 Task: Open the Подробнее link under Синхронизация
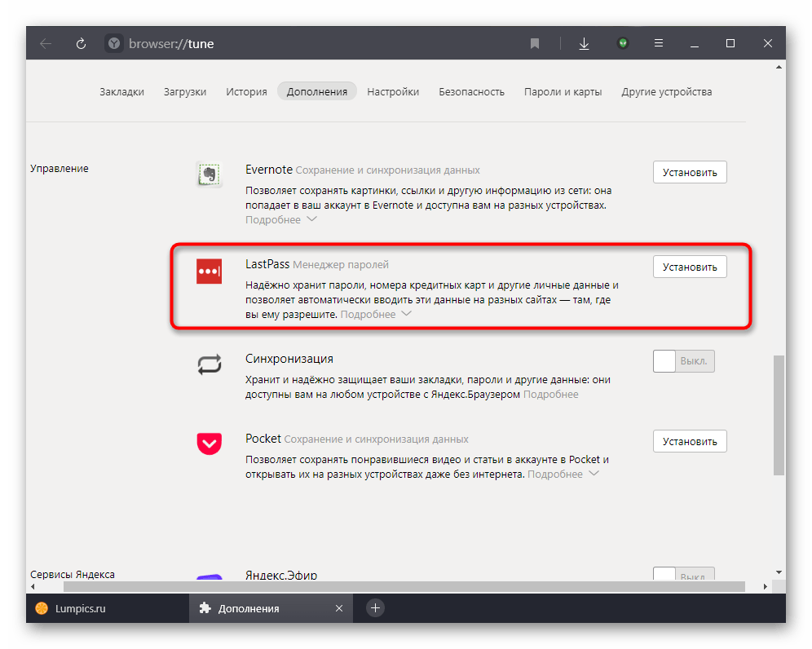(550, 394)
